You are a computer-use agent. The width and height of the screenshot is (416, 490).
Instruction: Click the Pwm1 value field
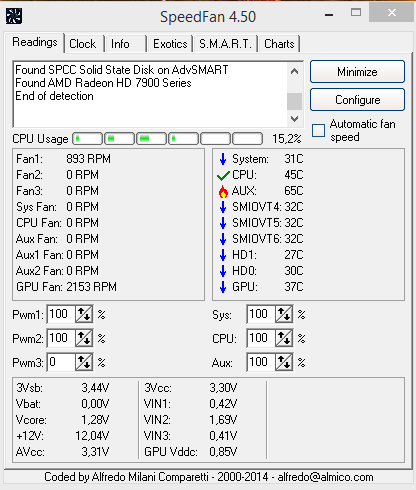pos(61,314)
